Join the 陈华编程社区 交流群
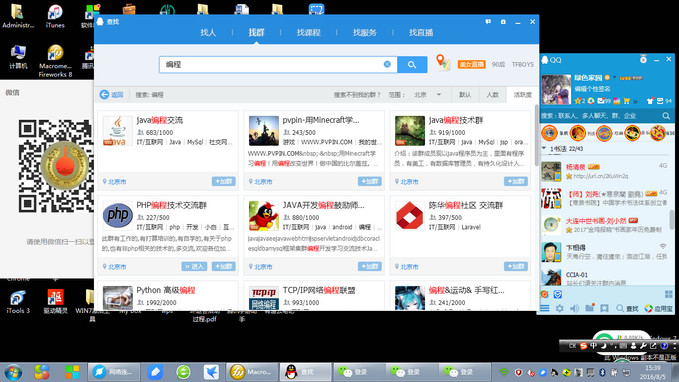 (x=516, y=266)
